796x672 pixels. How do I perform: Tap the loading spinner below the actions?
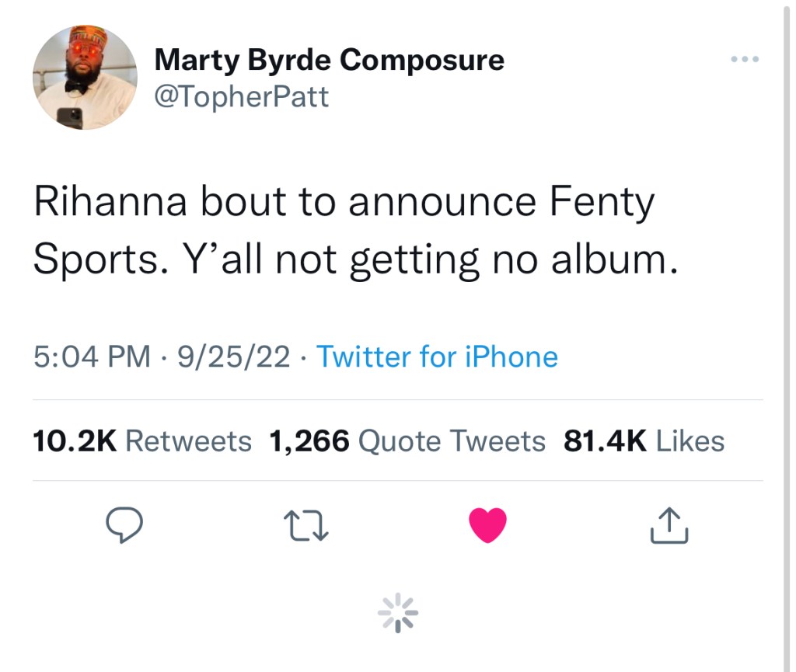398,614
